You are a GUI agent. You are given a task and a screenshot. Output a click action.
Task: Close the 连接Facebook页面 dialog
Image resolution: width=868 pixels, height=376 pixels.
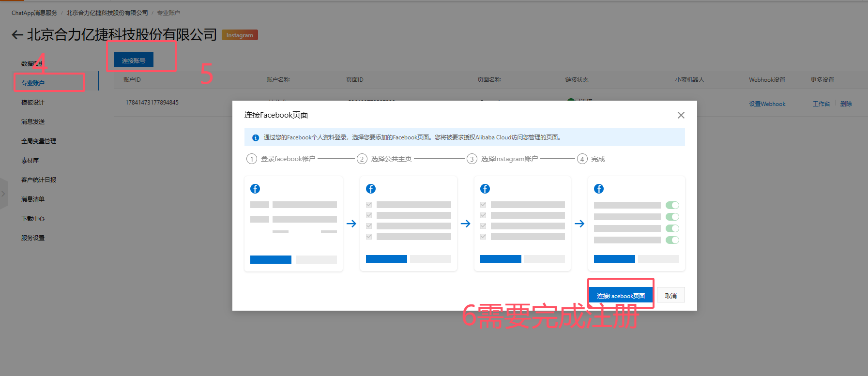tap(681, 115)
